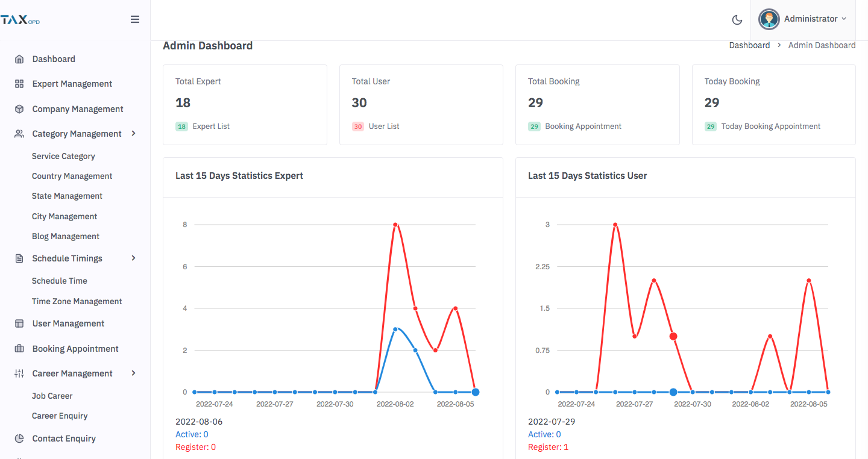Open the Expert List link

coord(211,126)
